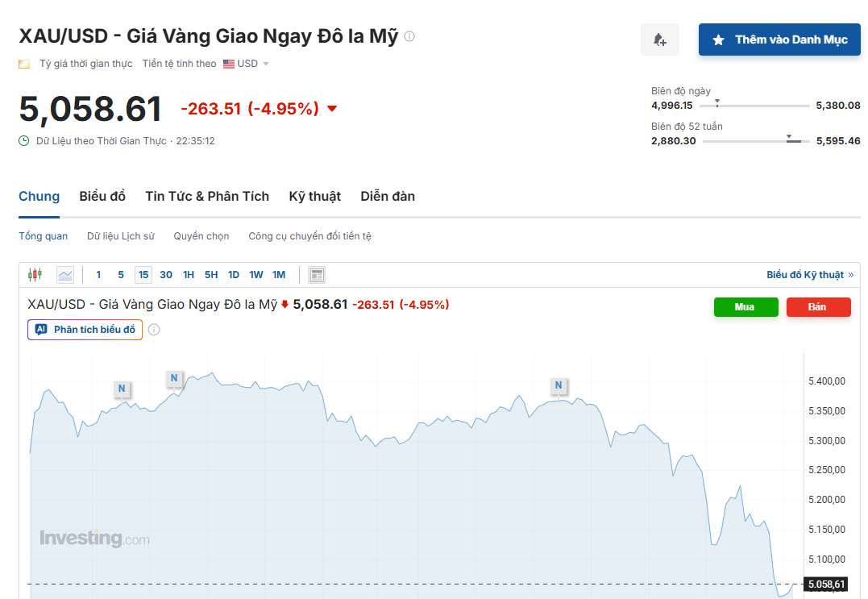The height and width of the screenshot is (599, 868).
Task: Switch to candlestick chart type icon
Action: click(x=35, y=275)
